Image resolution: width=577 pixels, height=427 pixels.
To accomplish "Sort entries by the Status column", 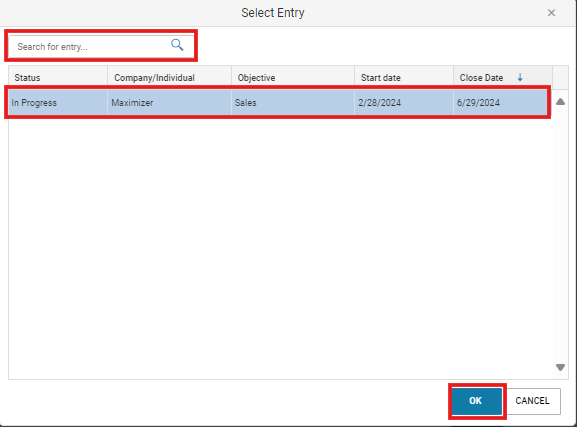I will [58, 78].
